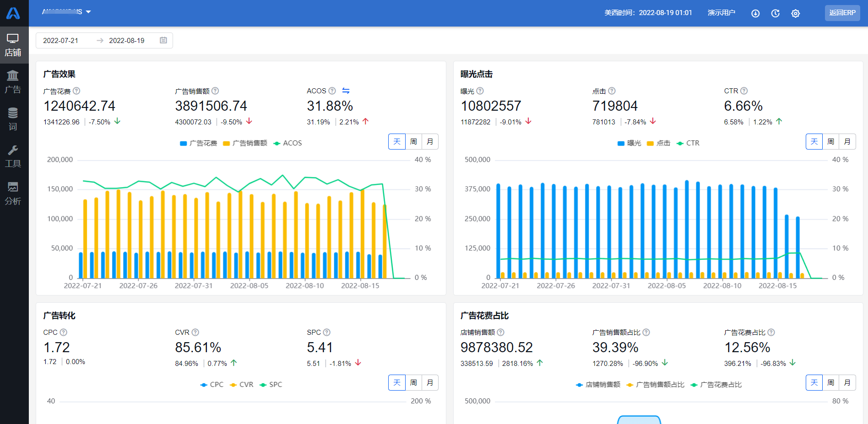Click the refresh history icon in top bar
Image resolution: width=868 pixels, height=424 pixels.
(775, 13)
